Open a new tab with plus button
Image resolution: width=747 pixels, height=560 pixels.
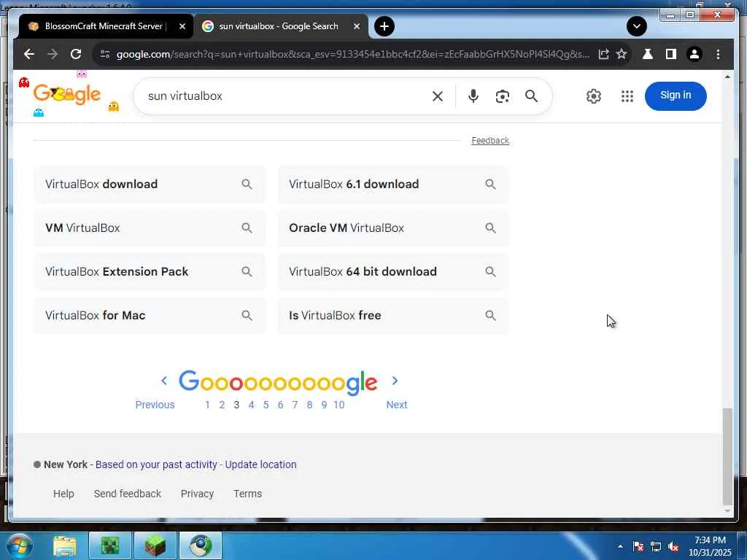pyautogui.click(x=384, y=26)
